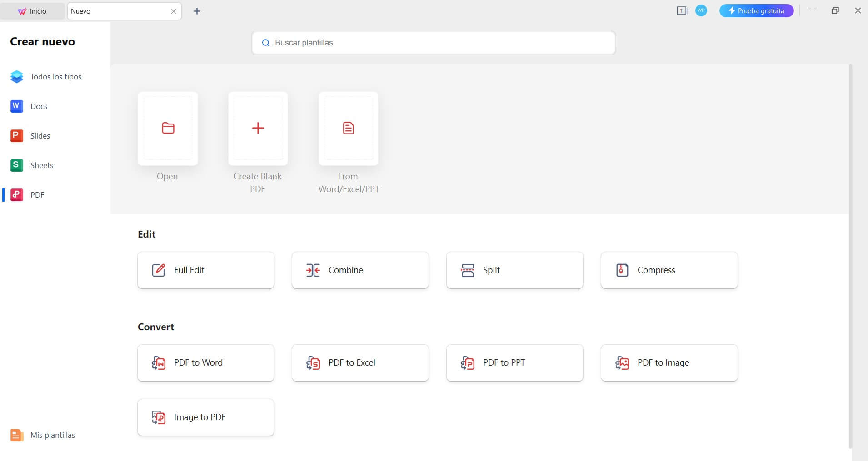This screenshot has height=461, width=868.
Task: Add a new tab with plus button
Action: click(197, 11)
